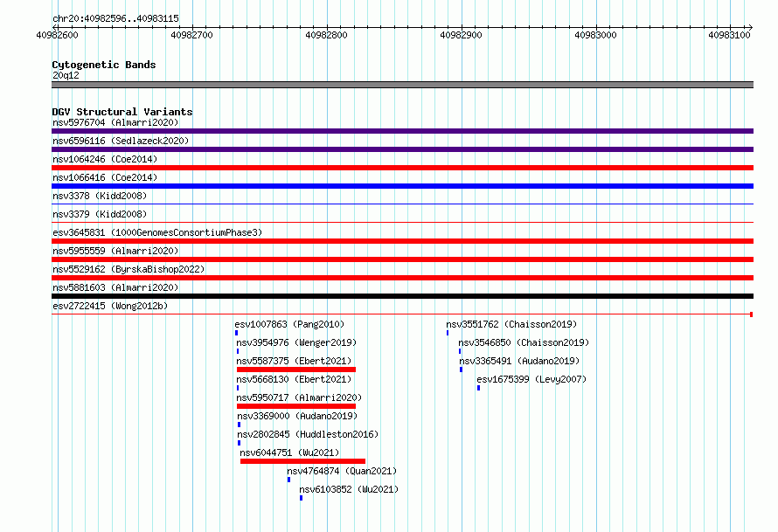
Task: Click the red bar under nsv1064246
Action: pyautogui.click(x=402, y=168)
